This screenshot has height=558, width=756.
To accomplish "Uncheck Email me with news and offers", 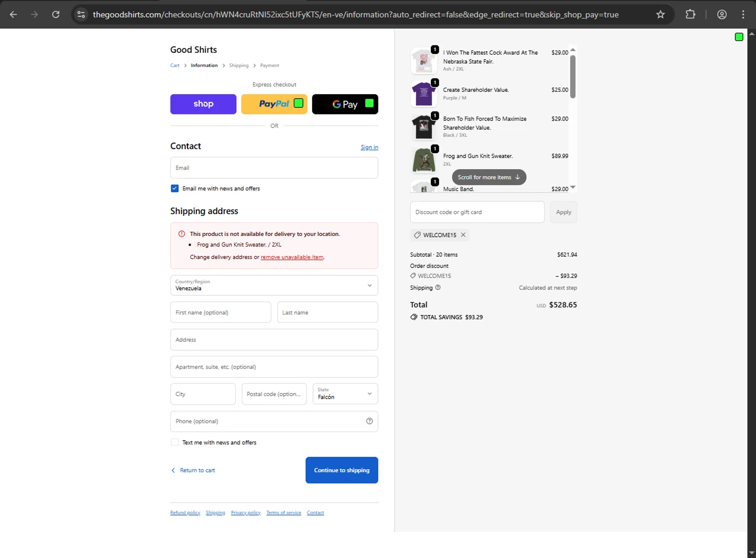I will click(x=174, y=189).
